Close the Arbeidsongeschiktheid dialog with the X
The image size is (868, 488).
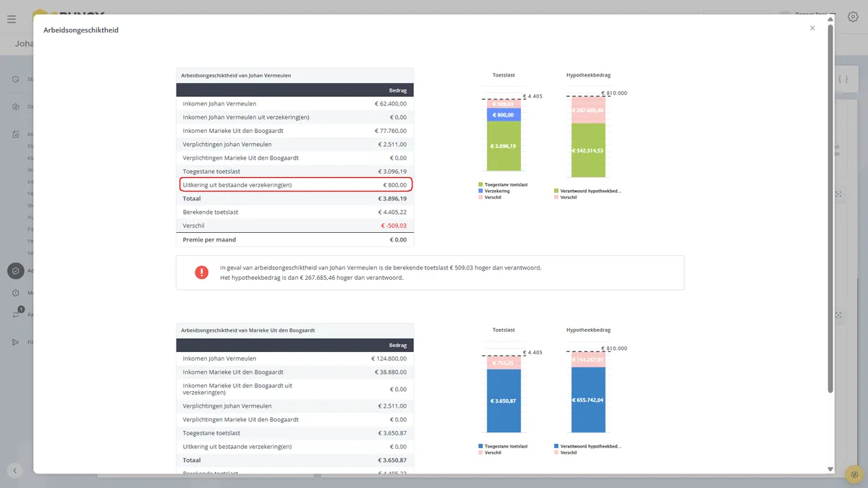812,28
